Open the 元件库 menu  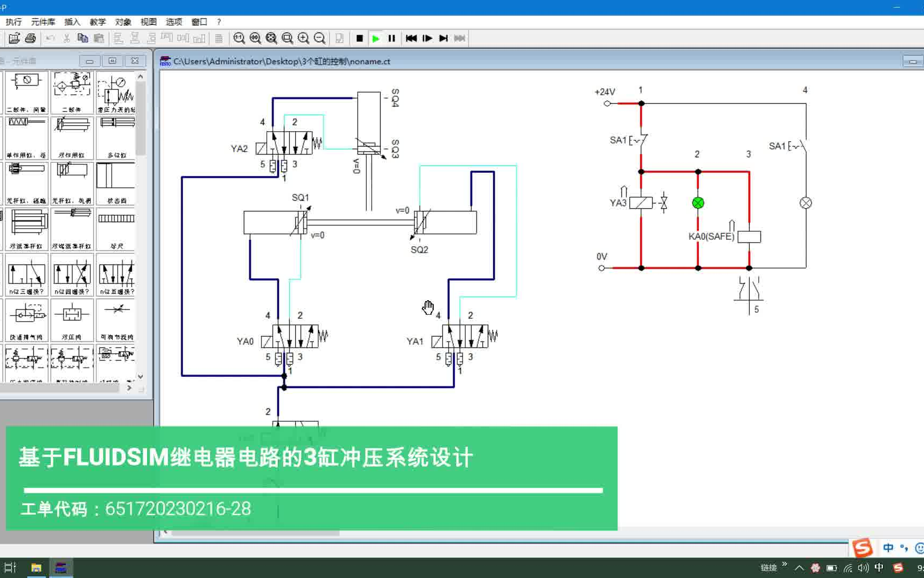click(x=42, y=22)
